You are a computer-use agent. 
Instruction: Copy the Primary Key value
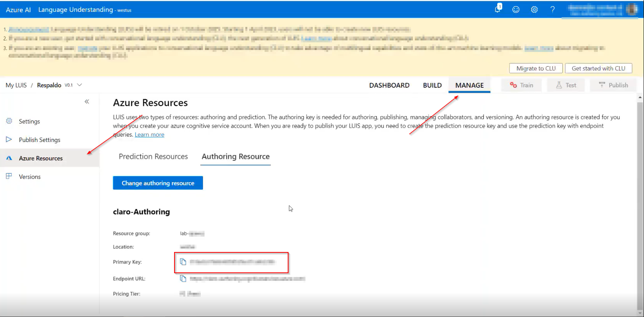[183, 262]
